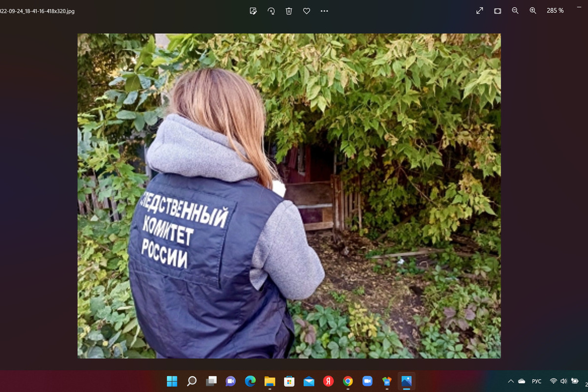The image size is (588, 392).
Task: Open taskbar Search
Action: point(192,381)
